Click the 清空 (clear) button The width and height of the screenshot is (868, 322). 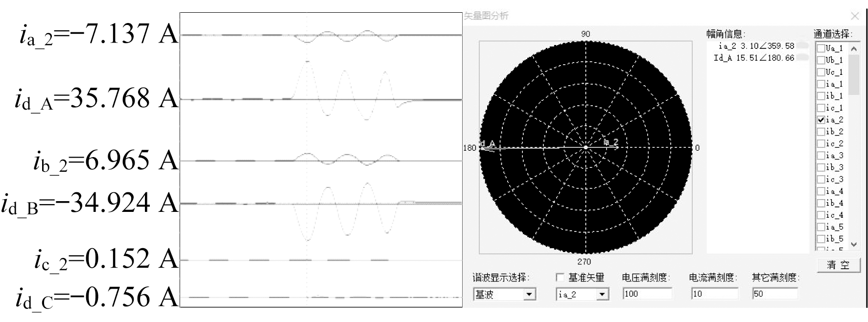point(839,265)
